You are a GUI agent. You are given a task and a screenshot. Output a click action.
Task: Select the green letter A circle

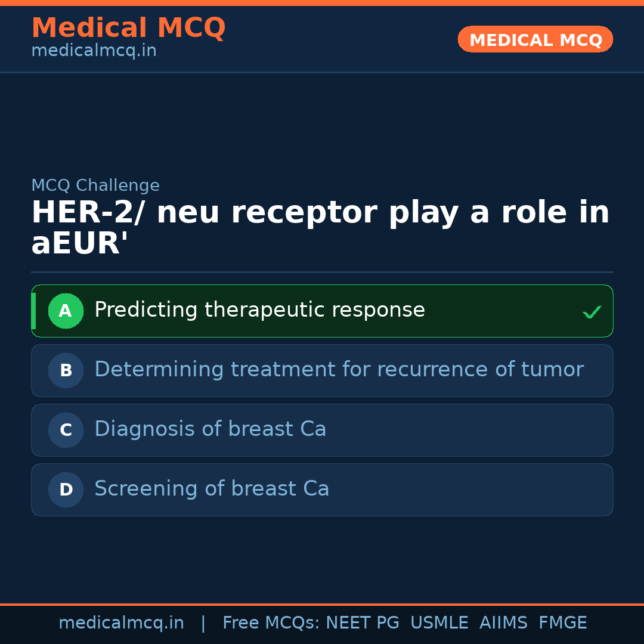click(x=66, y=311)
